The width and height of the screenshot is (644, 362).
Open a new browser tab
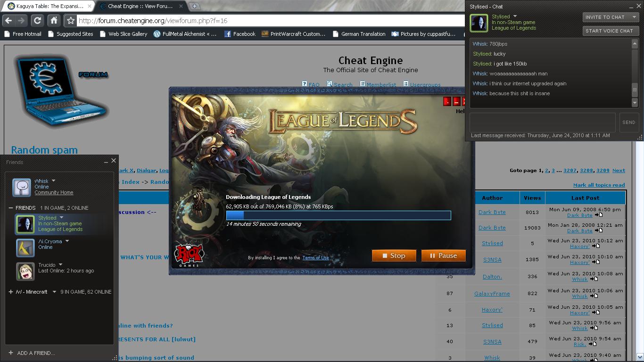(x=194, y=6)
